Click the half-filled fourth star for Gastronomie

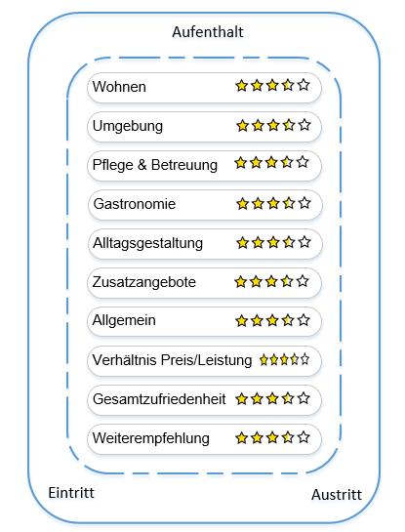click(x=289, y=204)
